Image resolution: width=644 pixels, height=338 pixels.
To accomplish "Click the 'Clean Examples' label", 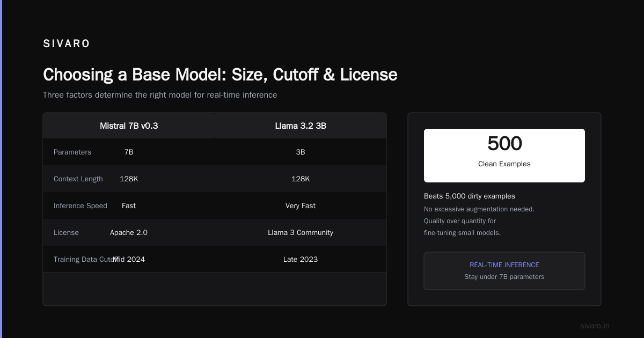I will [504, 164].
